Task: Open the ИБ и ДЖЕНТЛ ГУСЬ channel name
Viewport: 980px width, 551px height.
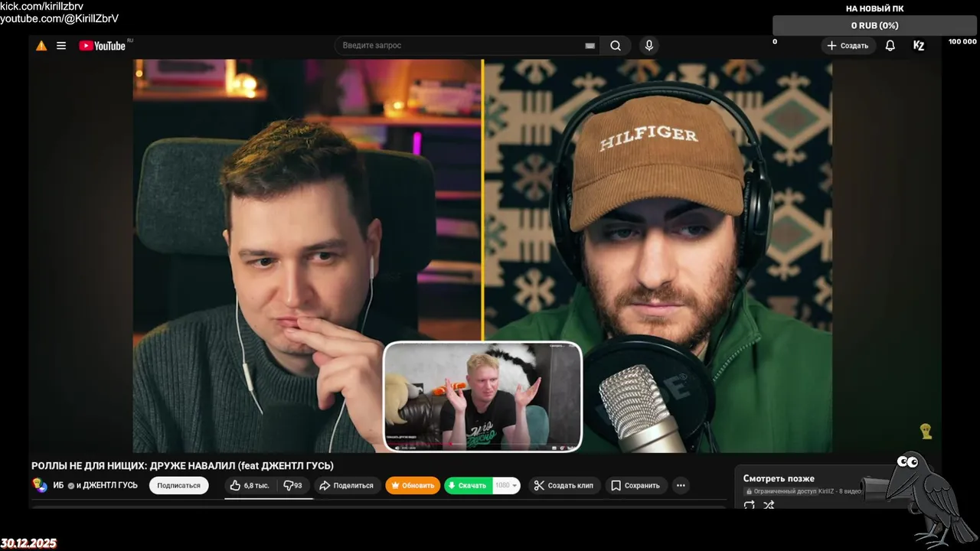Action: pyautogui.click(x=96, y=485)
